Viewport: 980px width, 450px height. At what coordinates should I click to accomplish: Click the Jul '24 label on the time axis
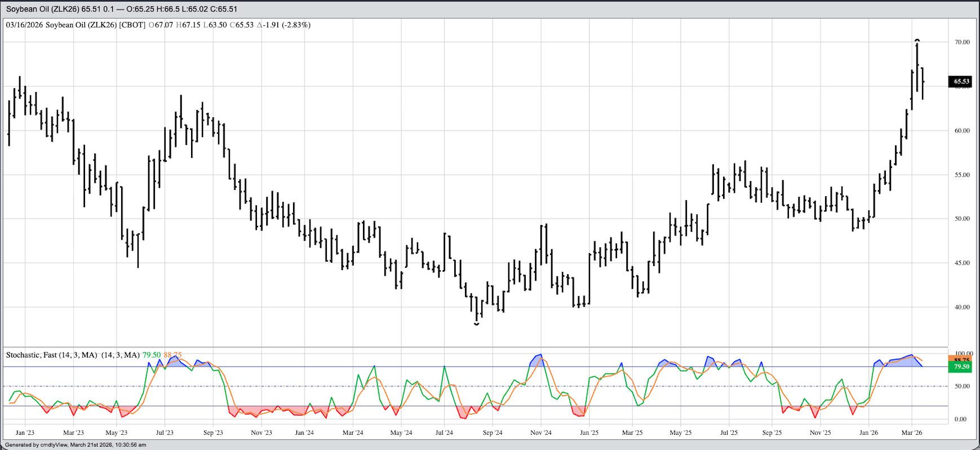[x=444, y=433]
